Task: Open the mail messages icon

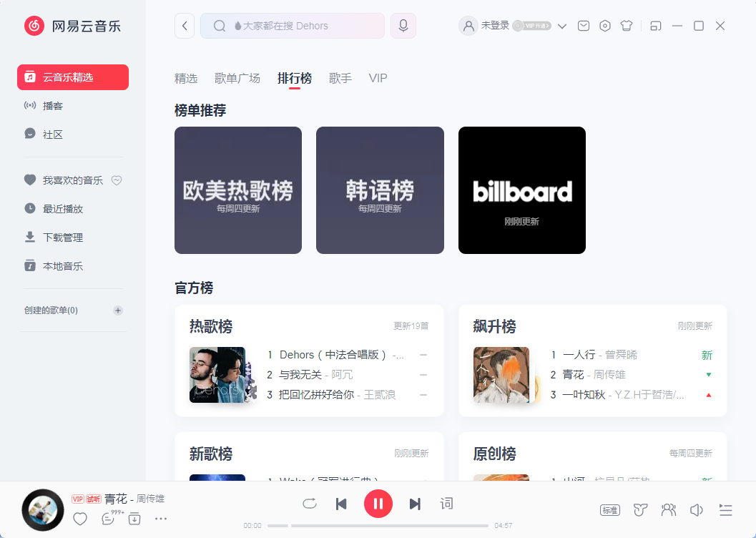Action: click(584, 26)
